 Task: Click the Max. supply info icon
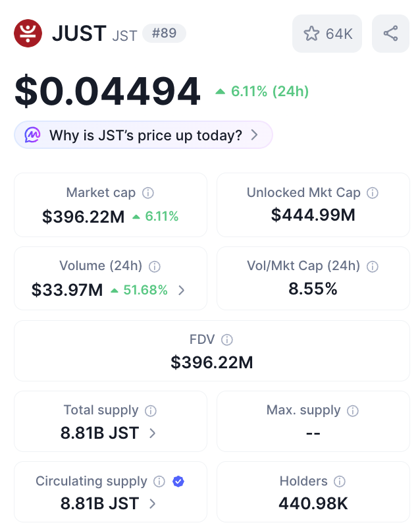pos(353,410)
